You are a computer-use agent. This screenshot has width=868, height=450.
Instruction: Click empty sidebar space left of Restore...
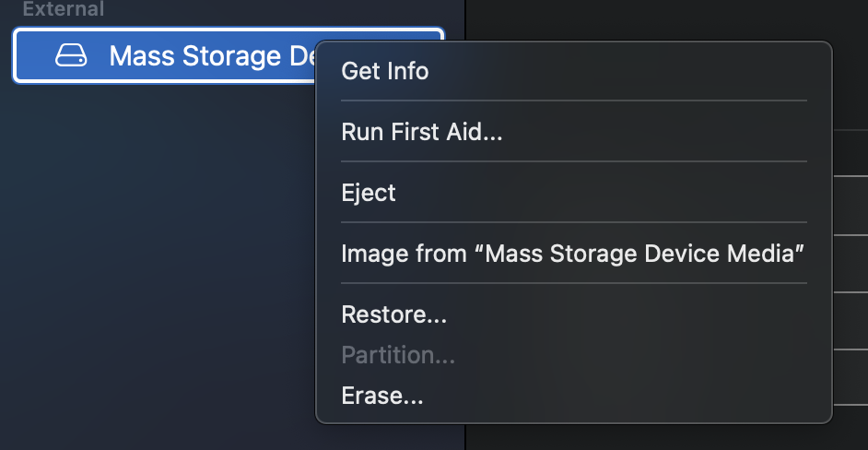coord(157,314)
